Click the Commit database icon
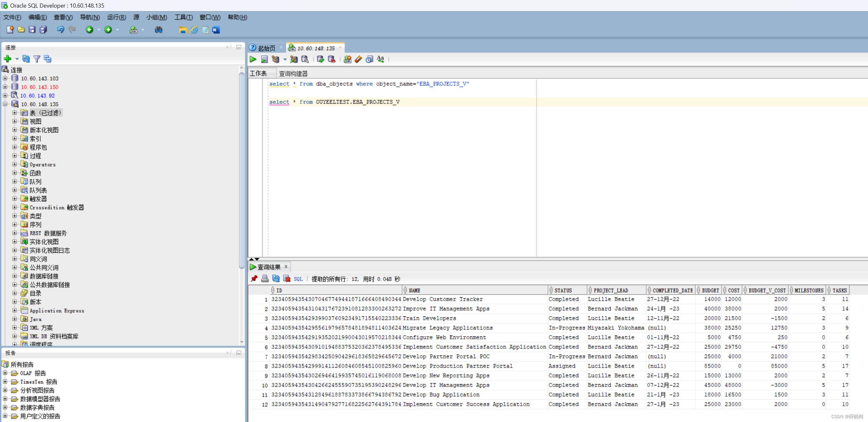 320,60
